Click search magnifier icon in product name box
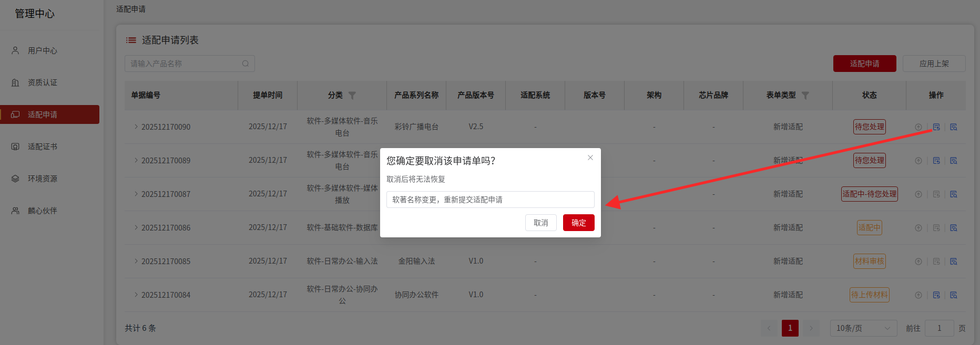The image size is (980, 345). (x=246, y=64)
